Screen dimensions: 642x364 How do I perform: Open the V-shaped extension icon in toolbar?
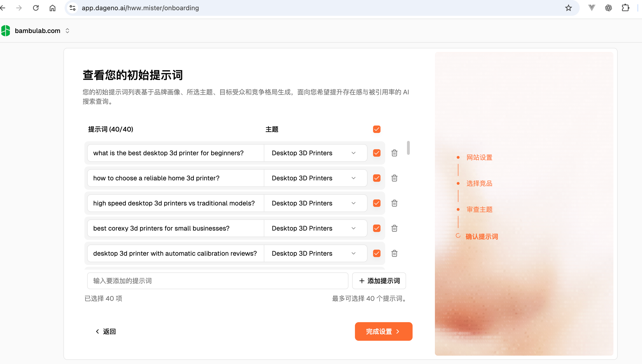(592, 8)
